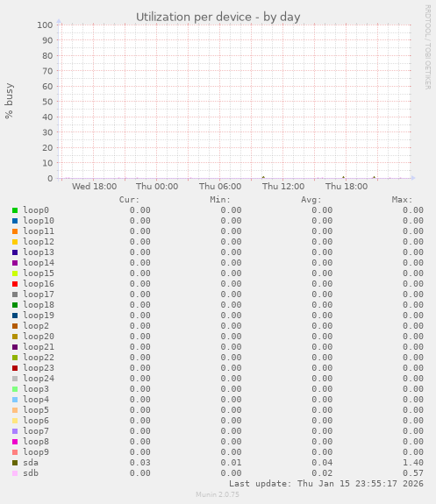Viewport: 436px width, 504px height.
Task: Click the sdb pink legend swatch
Action: pos(15,473)
